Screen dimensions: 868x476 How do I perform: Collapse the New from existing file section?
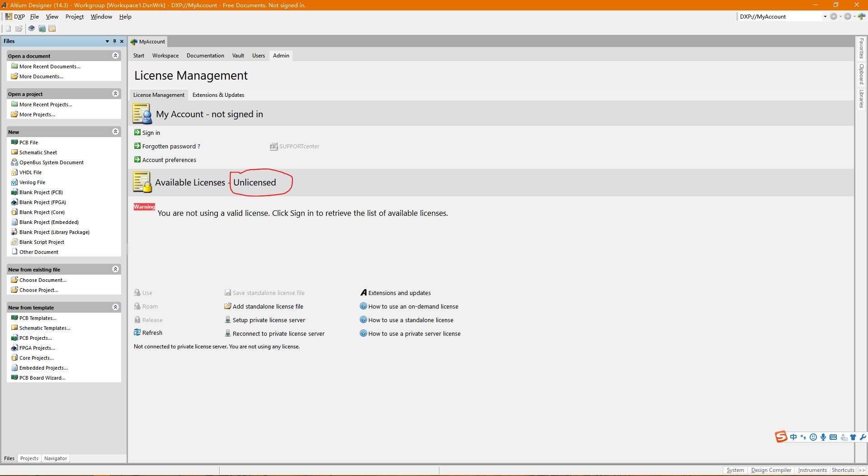(x=115, y=269)
